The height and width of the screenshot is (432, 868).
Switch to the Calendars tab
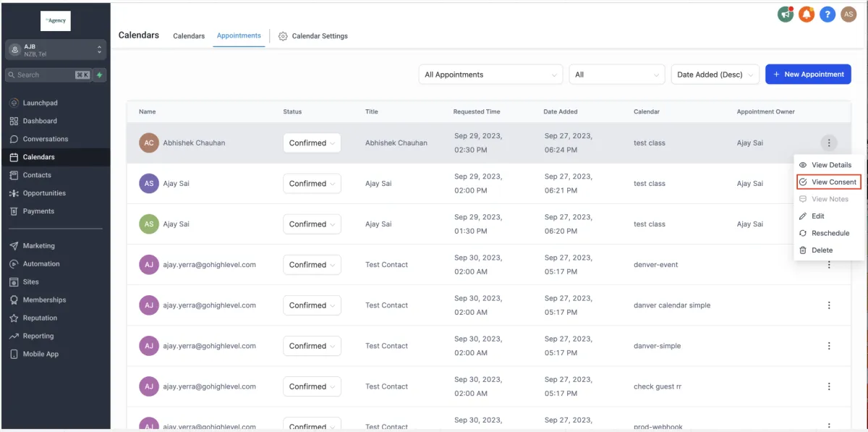coord(189,36)
